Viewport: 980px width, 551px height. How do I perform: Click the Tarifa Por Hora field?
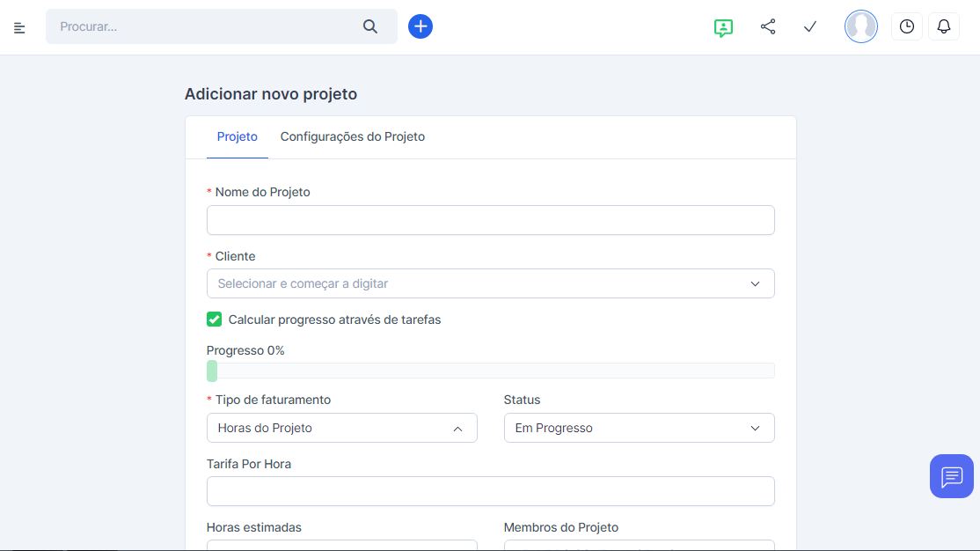(490, 491)
